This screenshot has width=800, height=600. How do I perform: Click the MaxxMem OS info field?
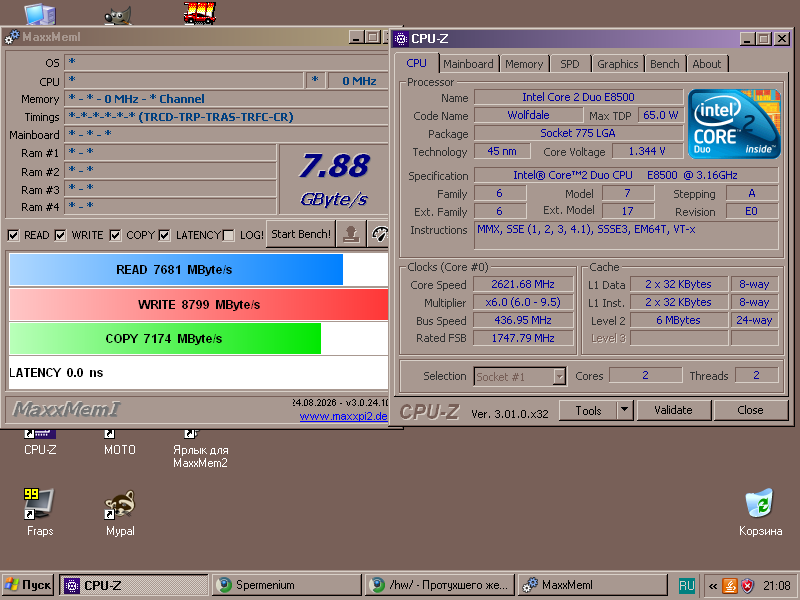coord(226,62)
